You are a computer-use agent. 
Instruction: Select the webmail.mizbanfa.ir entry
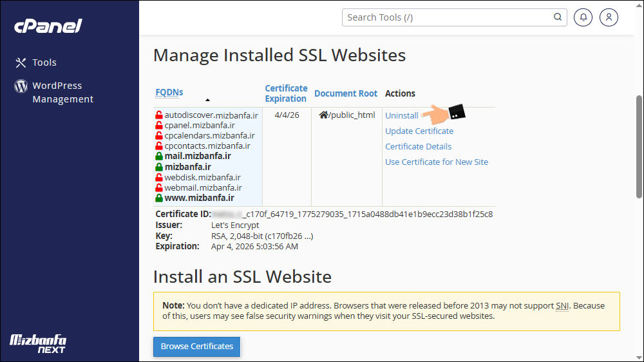(x=203, y=188)
